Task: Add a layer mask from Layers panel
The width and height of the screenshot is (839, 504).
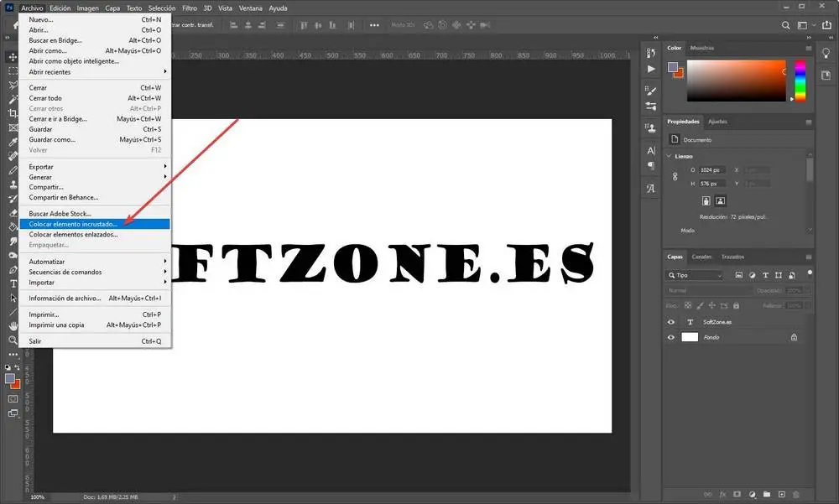Action: tap(737, 495)
